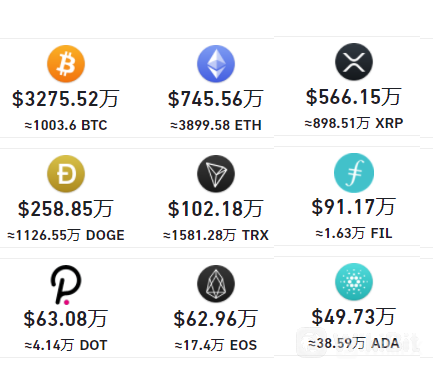Click the blue Ethereum diamond icon
433x373 pixels.
point(216,64)
